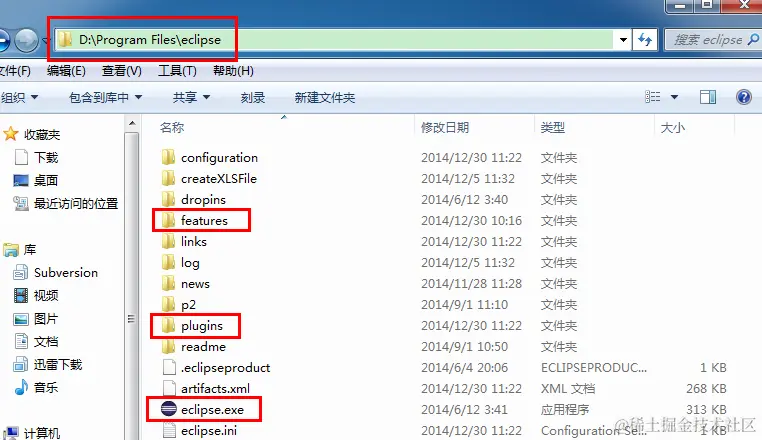762x440 pixels.
Task: Select the news folder icon
Action: point(168,283)
